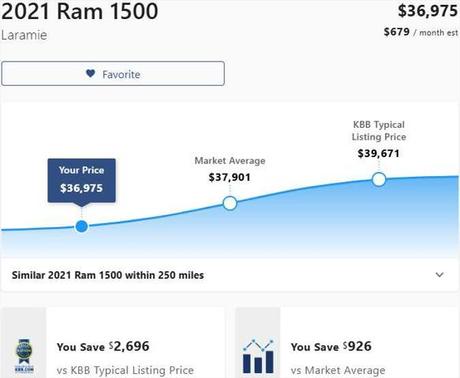This screenshot has height=378, width=460.
Task: Click the $36,975 listing price
Action: [x=428, y=11]
